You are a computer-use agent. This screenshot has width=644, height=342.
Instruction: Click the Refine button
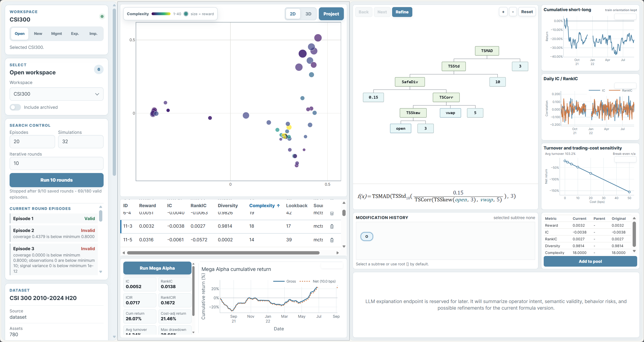point(402,12)
